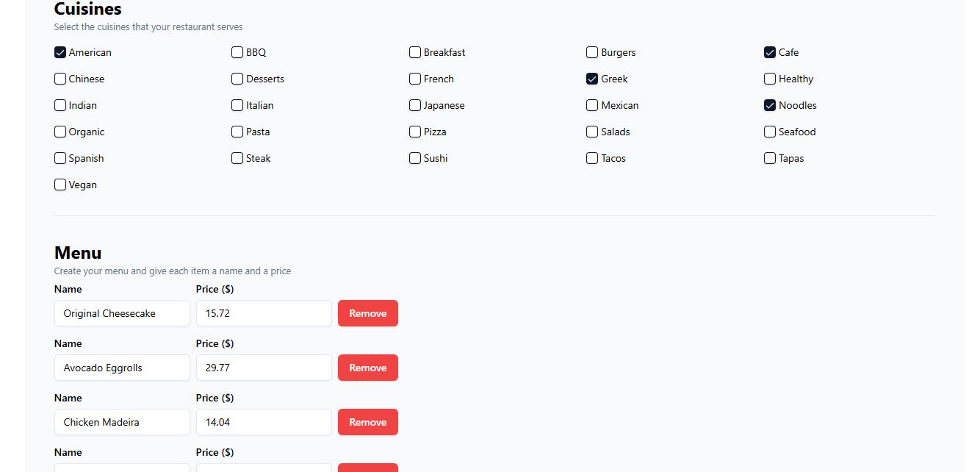
Task: Focus the 15.72 price field
Action: click(x=264, y=313)
